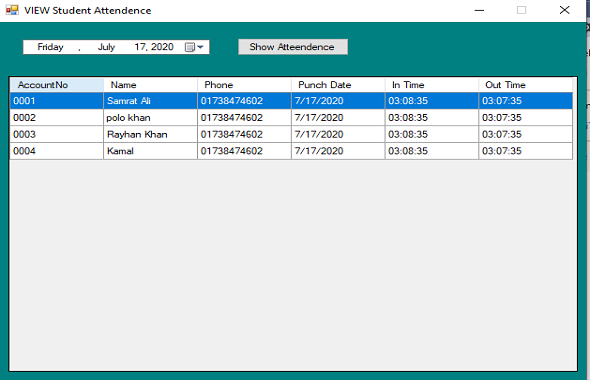Select account number 0004 cell

click(57, 151)
